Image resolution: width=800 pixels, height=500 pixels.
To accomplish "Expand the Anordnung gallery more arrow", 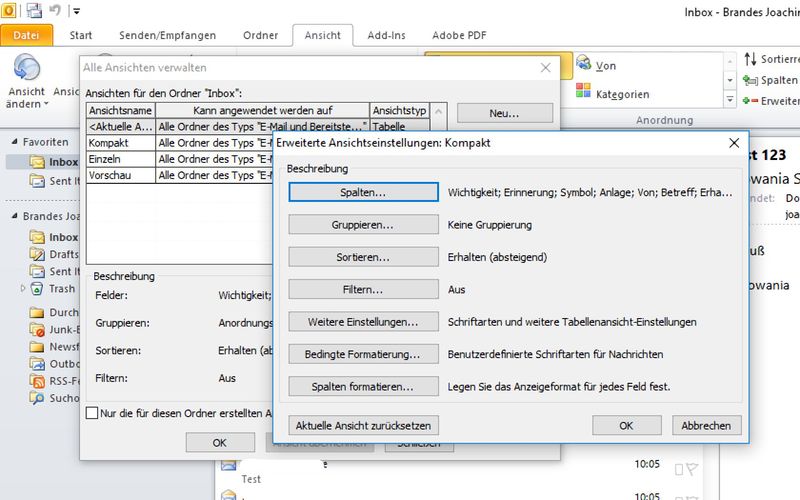I will point(730,99).
